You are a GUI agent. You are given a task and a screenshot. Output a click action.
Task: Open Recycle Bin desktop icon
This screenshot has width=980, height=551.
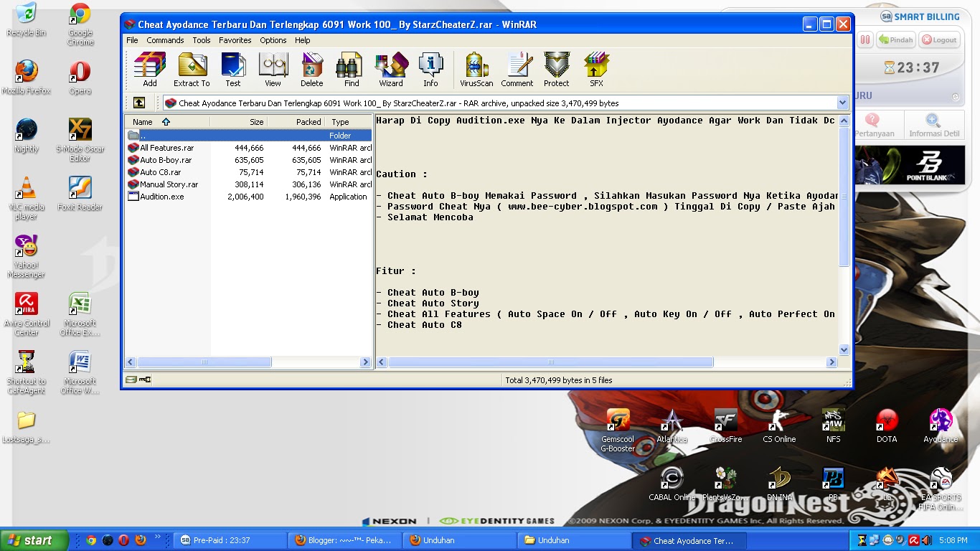tap(26, 20)
